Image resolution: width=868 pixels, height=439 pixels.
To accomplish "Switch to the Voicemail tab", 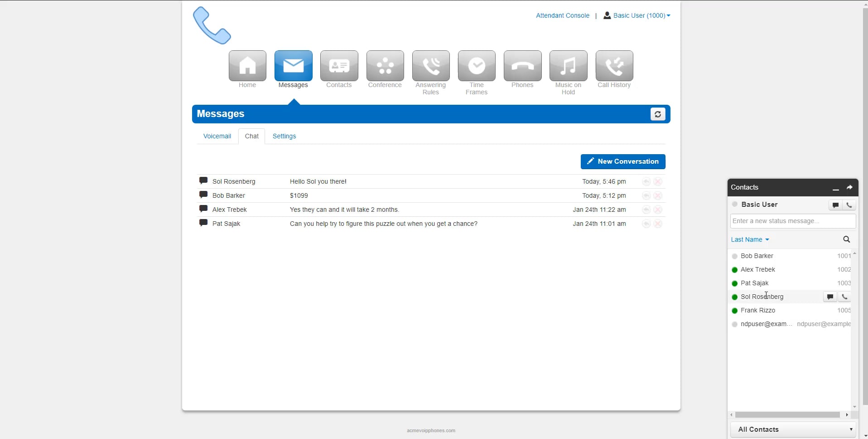I will coord(217,136).
